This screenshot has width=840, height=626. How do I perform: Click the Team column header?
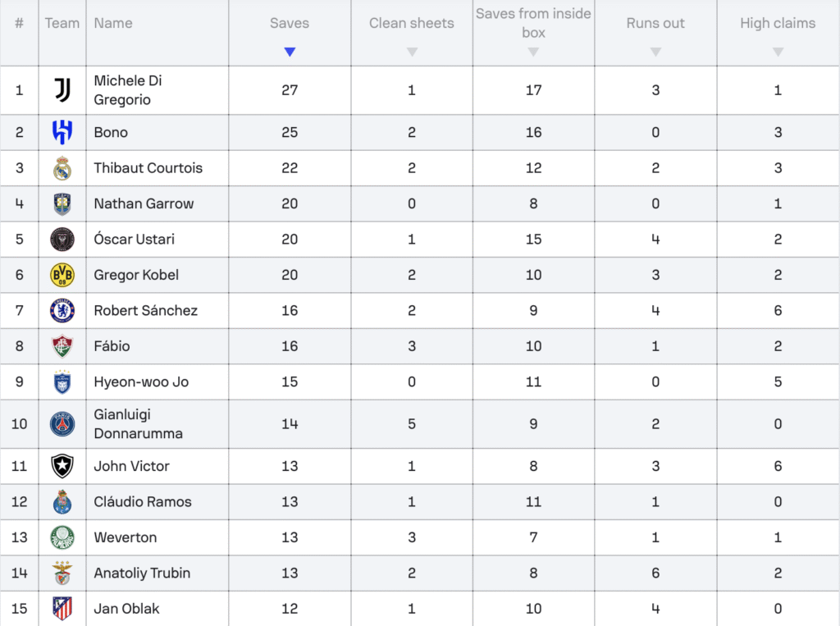click(x=62, y=23)
